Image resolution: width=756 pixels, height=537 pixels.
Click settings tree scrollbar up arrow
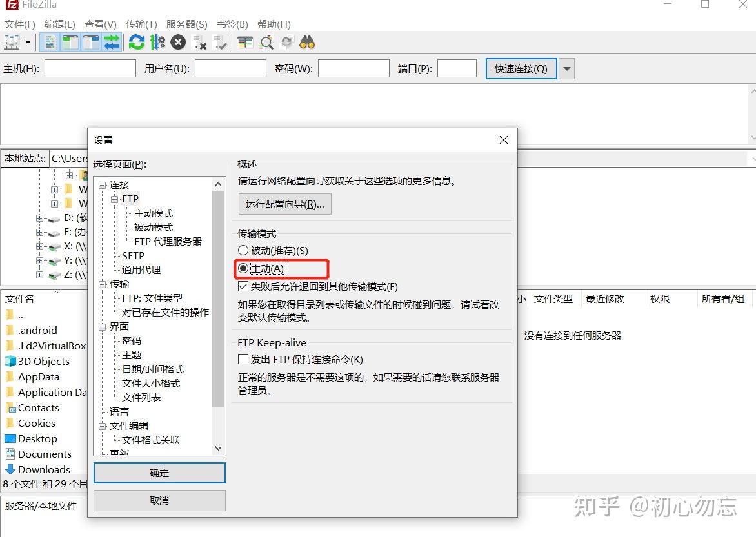(x=219, y=184)
